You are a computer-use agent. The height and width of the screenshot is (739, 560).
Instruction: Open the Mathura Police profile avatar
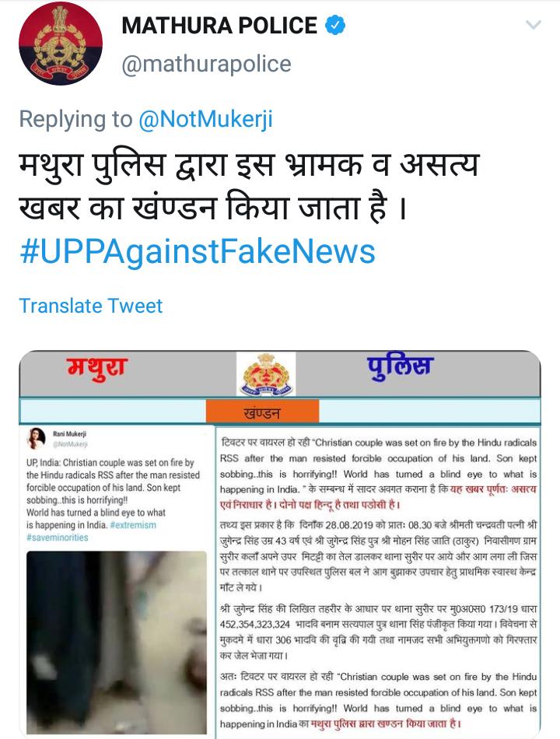(x=61, y=44)
